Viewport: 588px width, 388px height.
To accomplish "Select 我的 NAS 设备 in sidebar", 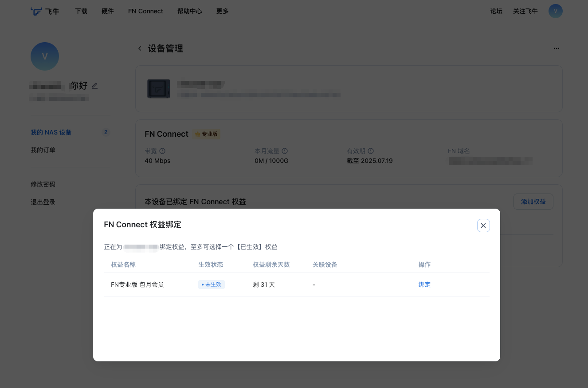I will click(51, 132).
